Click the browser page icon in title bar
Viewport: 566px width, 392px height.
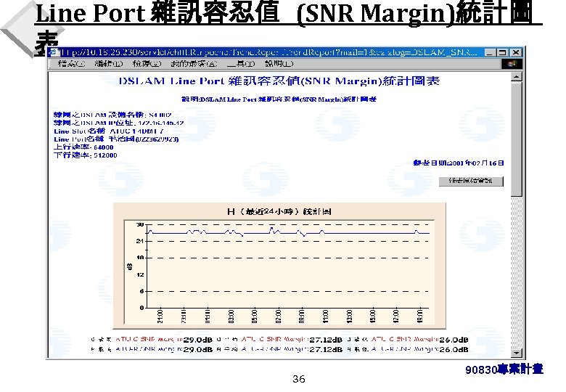[54, 52]
